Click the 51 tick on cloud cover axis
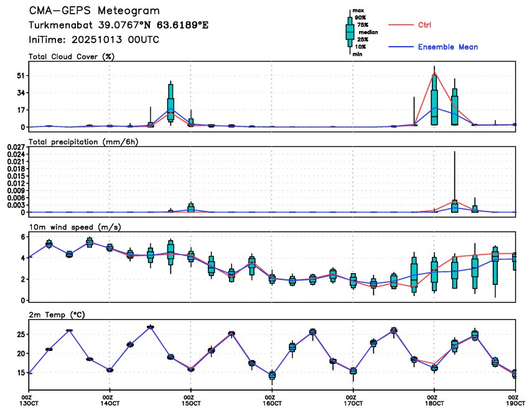The height and width of the screenshot is (413, 532). 19,76
